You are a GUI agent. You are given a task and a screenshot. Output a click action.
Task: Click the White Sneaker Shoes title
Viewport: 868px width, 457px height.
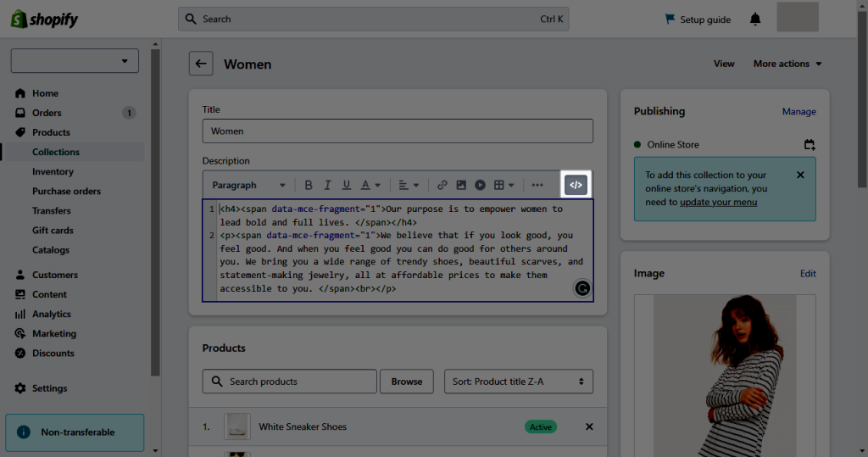[303, 426]
